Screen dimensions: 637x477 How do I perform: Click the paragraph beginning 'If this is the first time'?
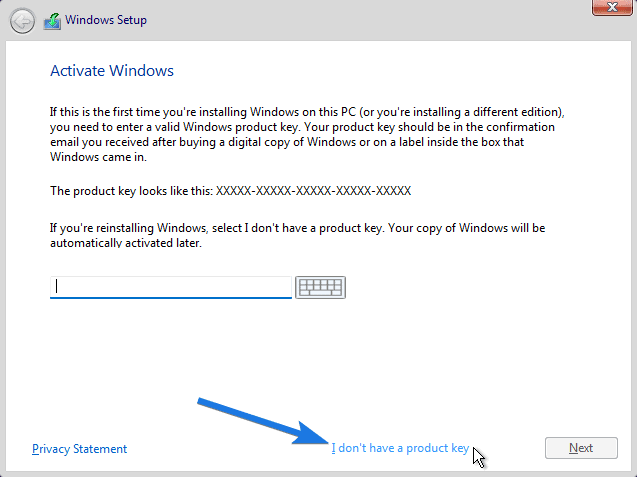[307, 134]
